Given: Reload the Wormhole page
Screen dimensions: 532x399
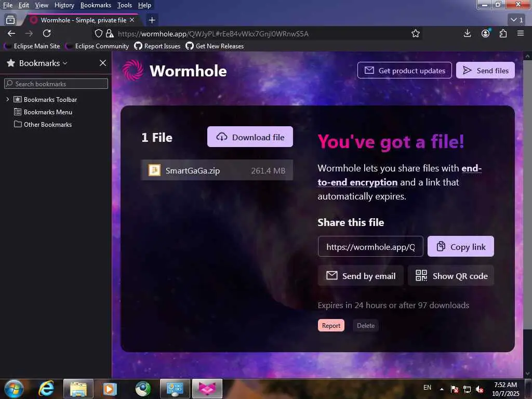Looking at the screenshot, I should tap(47, 33).
